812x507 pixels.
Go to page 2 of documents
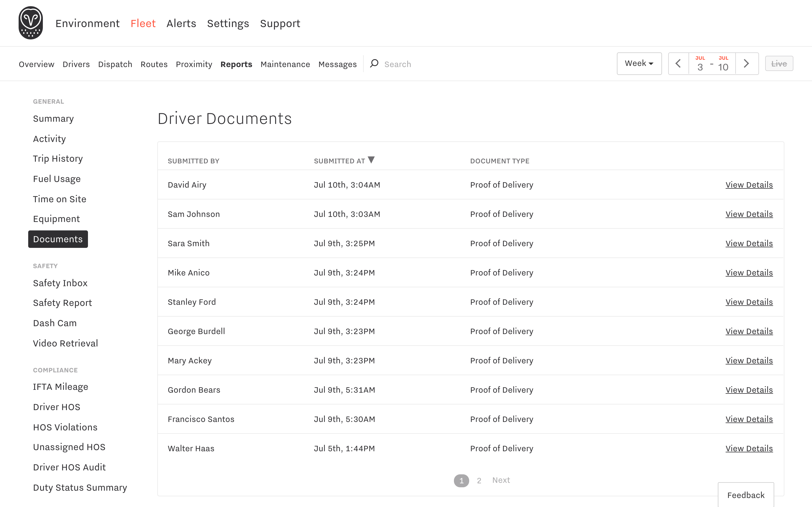coord(479,480)
